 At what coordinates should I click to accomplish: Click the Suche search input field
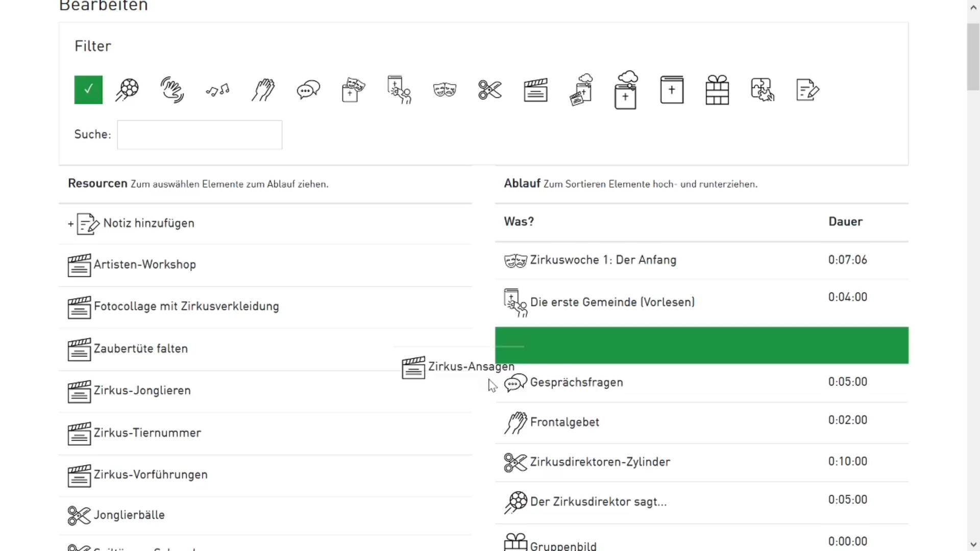coord(200,135)
